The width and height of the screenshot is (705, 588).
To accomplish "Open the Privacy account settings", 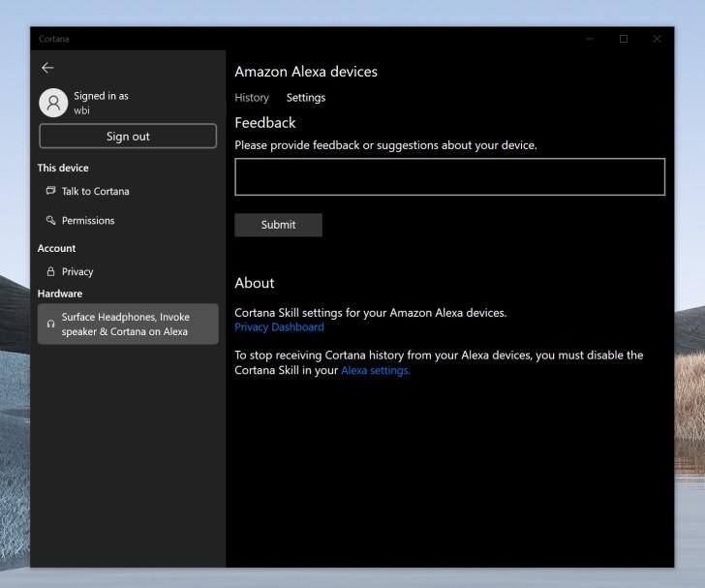I will 77,272.
